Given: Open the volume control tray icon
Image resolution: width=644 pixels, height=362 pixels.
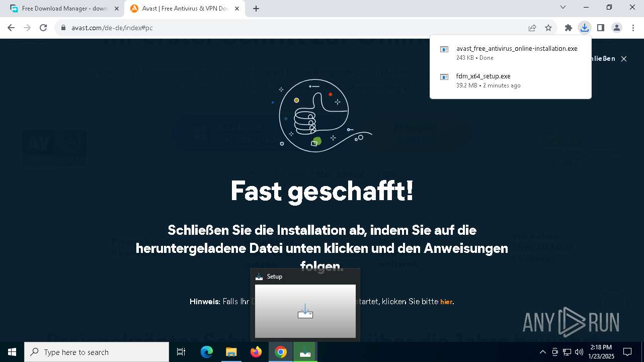Looking at the screenshot, I should click(579, 352).
